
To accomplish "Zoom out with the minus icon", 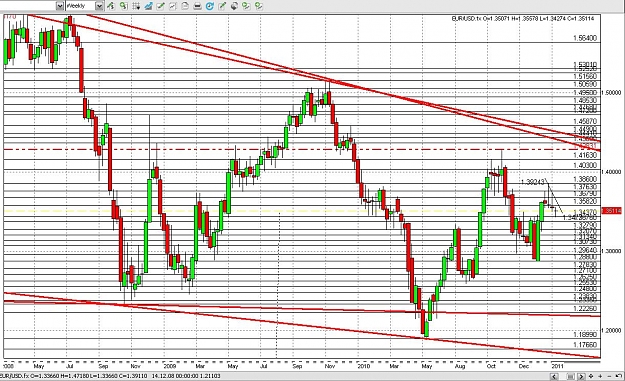I will pyautogui.click(x=609, y=376).
